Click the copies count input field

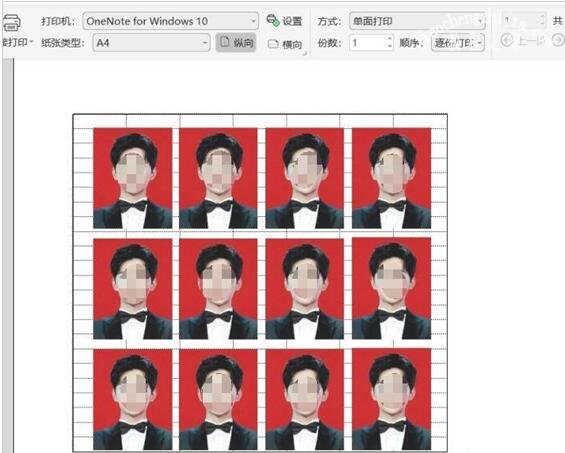tap(368, 43)
